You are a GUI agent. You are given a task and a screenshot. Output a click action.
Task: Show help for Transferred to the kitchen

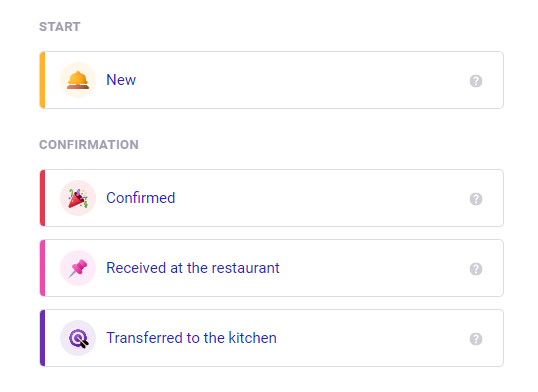(476, 339)
